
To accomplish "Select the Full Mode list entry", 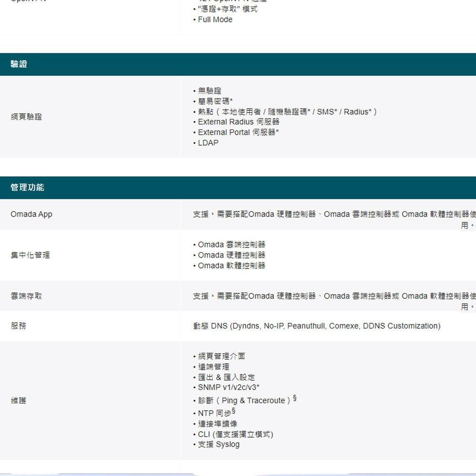I will click(214, 20).
